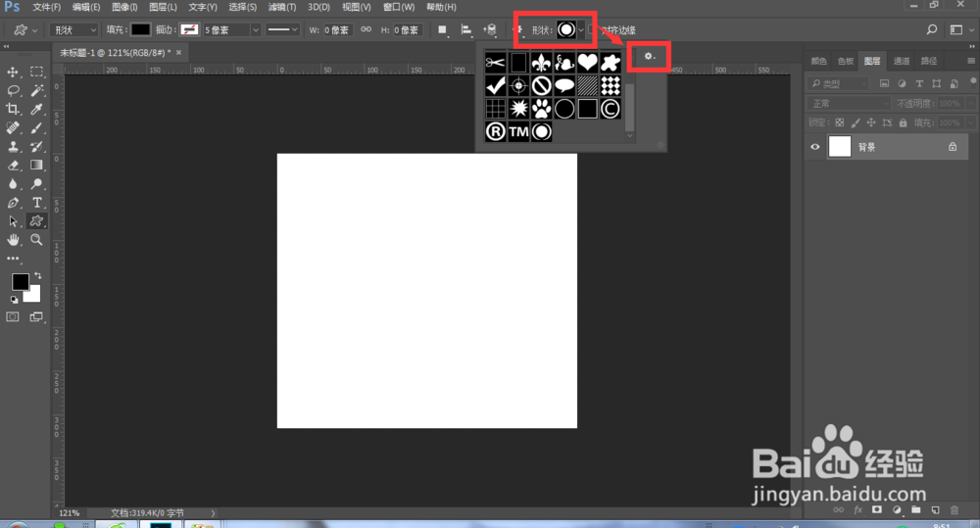The height and width of the screenshot is (528, 980).
Task: Toggle lock transparent pixels
Action: (x=840, y=122)
